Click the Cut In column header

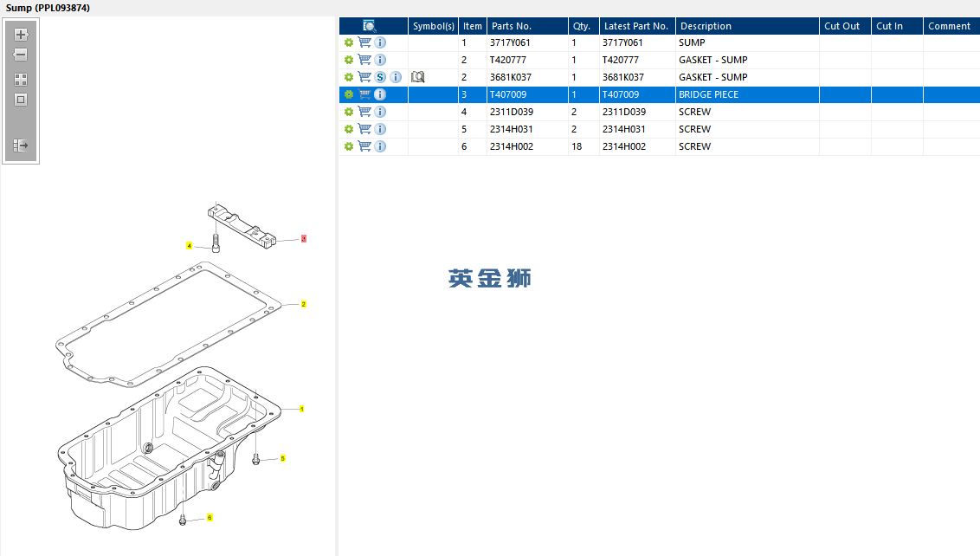(898, 26)
